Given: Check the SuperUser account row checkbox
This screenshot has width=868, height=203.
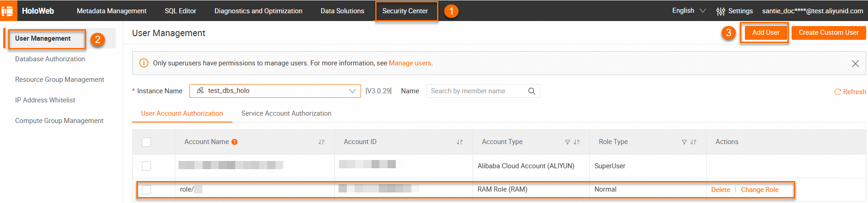Looking at the screenshot, I should [x=146, y=166].
